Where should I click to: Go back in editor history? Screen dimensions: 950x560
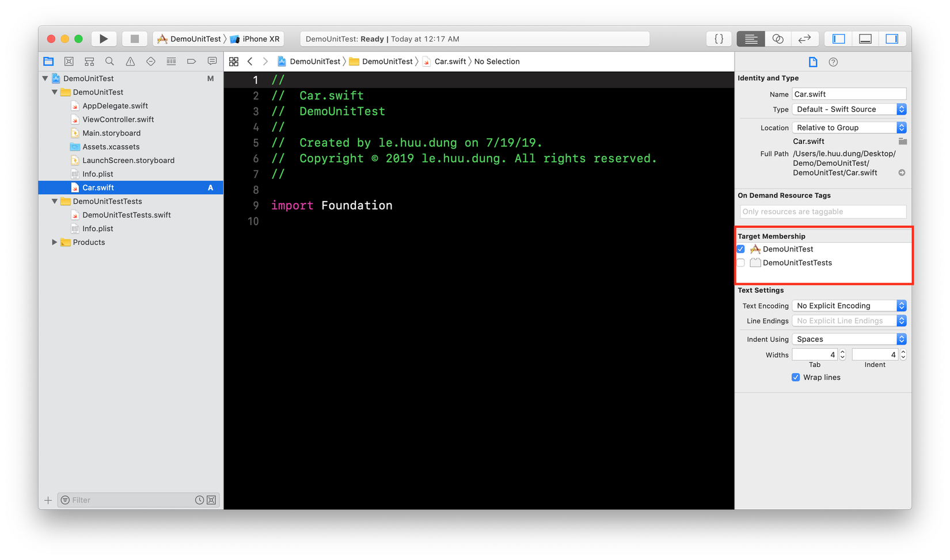(250, 62)
